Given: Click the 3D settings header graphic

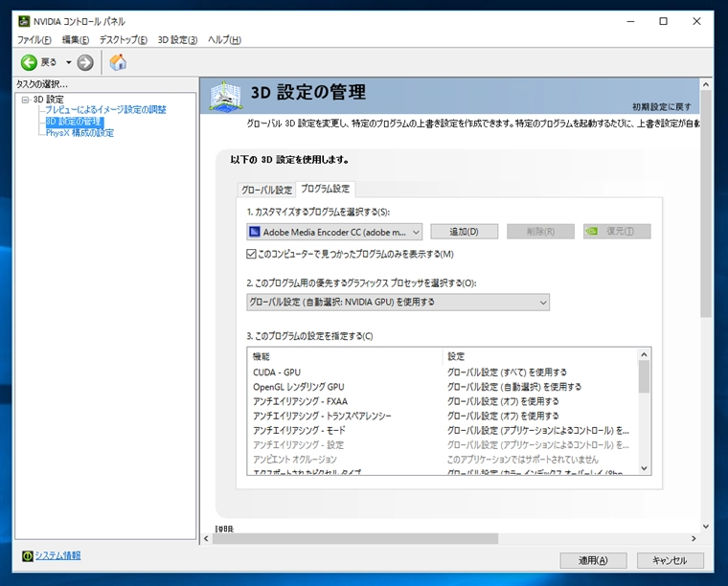Looking at the screenshot, I should click(225, 96).
